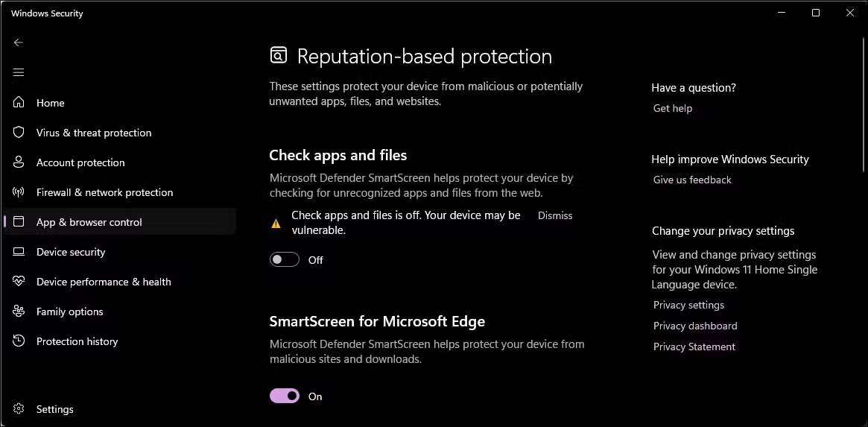
Task: Click Give us feedback link
Action: coord(692,180)
